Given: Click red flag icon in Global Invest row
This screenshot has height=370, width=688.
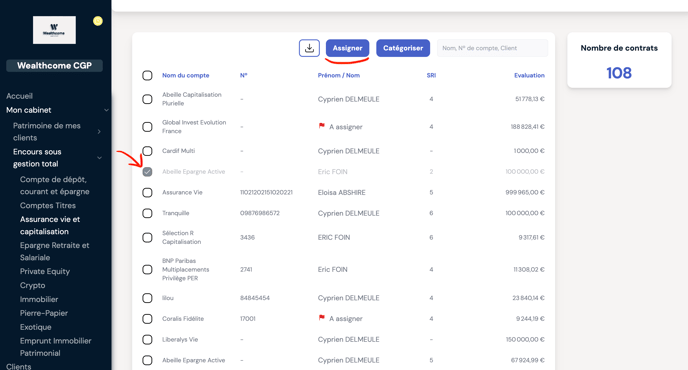Looking at the screenshot, I should (322, 126).
